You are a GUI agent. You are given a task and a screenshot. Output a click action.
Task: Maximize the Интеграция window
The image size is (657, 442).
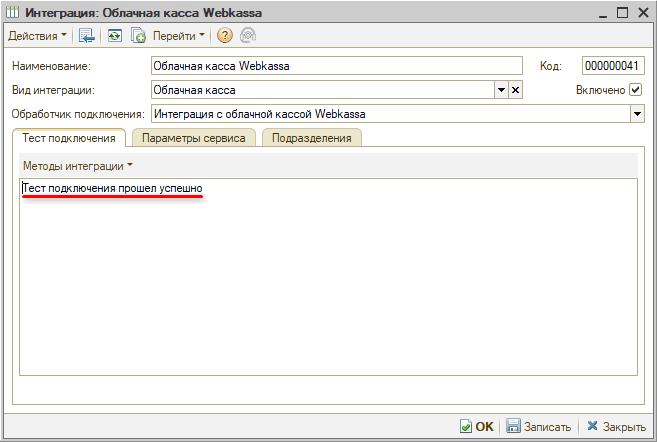coord(623,13)
